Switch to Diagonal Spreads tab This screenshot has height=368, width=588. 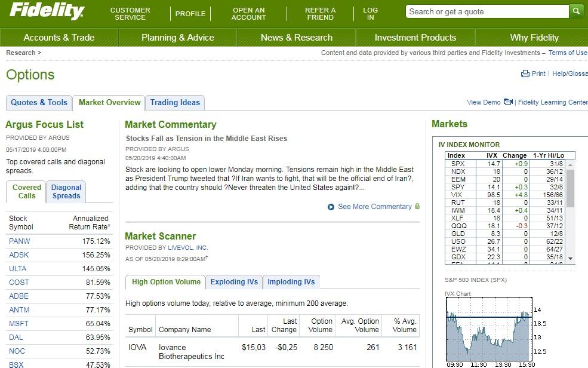coord(66,191)
